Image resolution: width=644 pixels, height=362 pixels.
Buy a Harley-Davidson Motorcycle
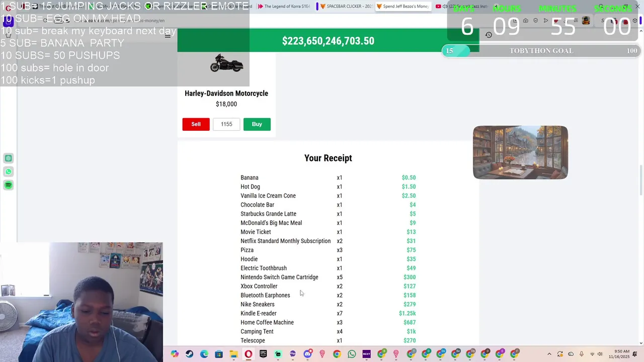click(257, 124)
